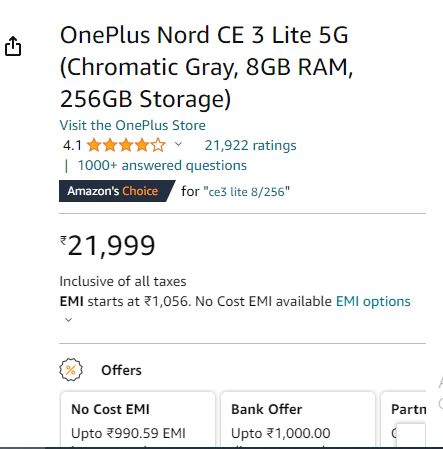Click the ₹21,999 price text

(107, 246)
